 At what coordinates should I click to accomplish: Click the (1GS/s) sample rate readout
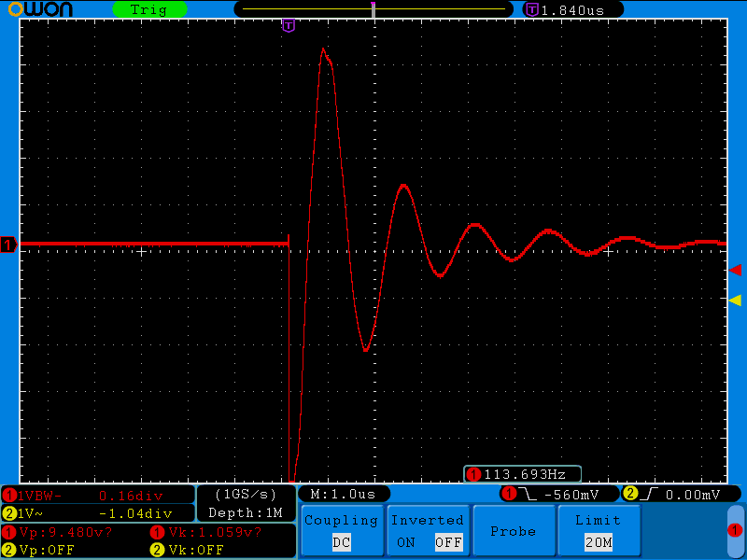point(246,495)
